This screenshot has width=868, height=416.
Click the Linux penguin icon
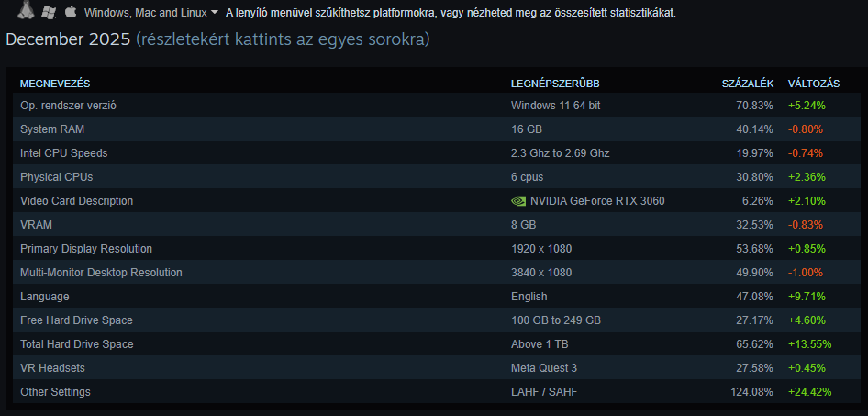[28, 10]
